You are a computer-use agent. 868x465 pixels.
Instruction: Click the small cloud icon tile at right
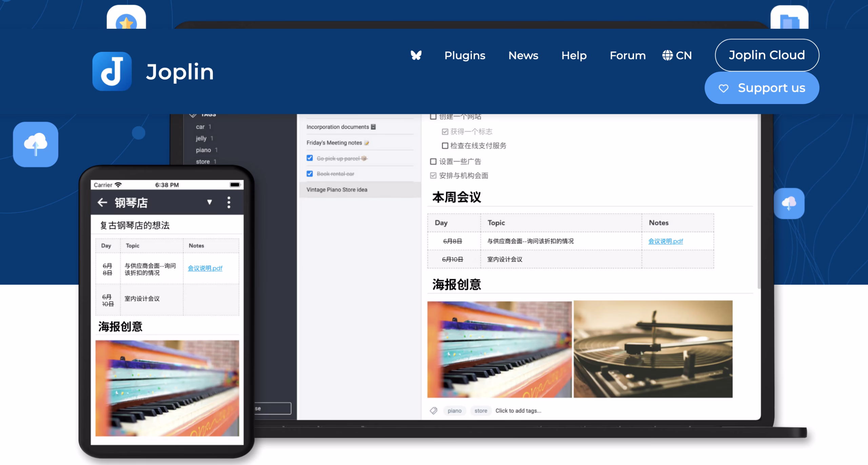pos(789,203)
